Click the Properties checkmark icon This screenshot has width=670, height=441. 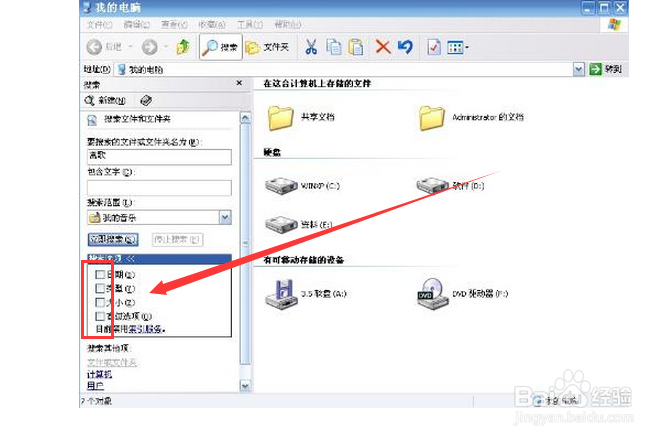(x=434, y=47)
